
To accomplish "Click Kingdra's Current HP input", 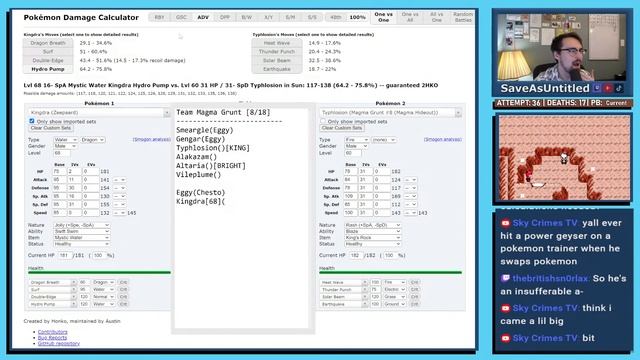I will 64,256.
